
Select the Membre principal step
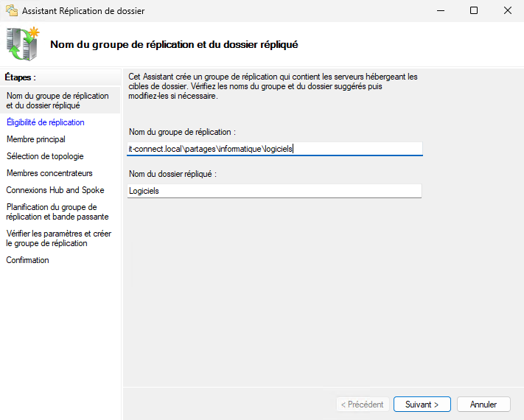click(36, 139)
